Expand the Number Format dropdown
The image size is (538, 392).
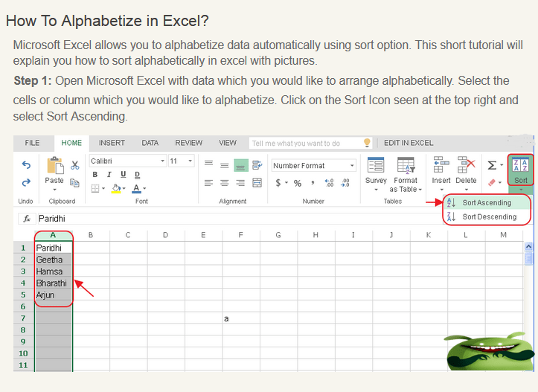(313, 165)
